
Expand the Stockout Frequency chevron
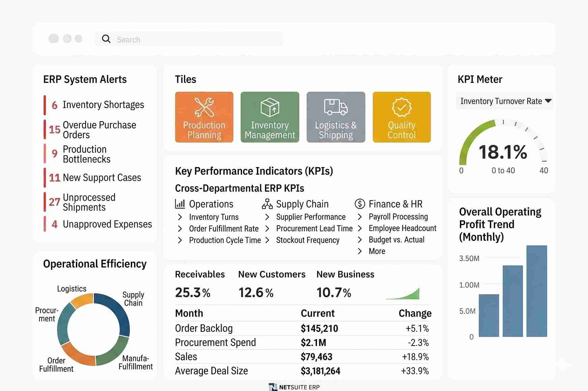267,240
